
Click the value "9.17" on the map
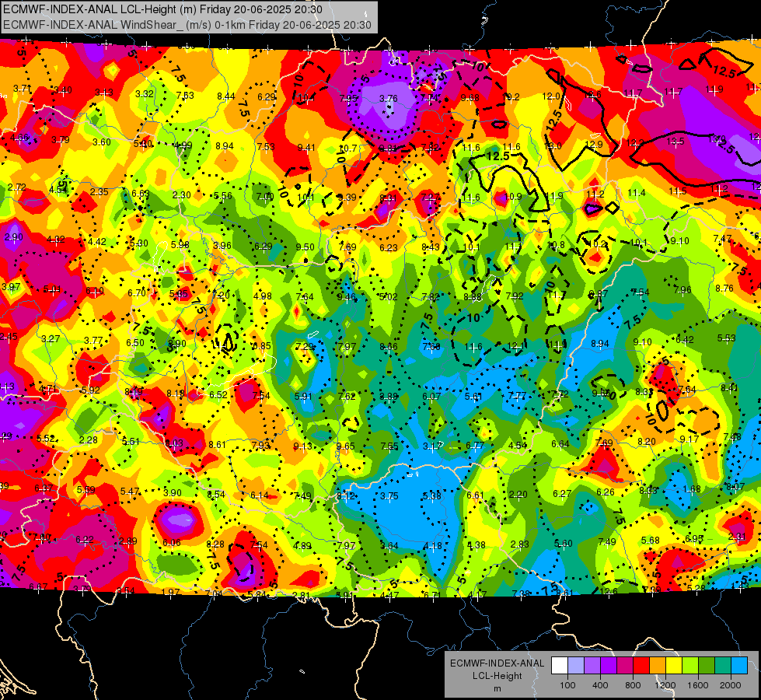pyautogui.click(x=689, y=439)
